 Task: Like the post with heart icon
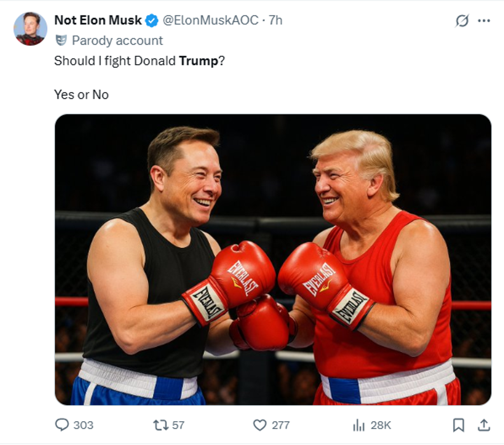tap(259, 425)
